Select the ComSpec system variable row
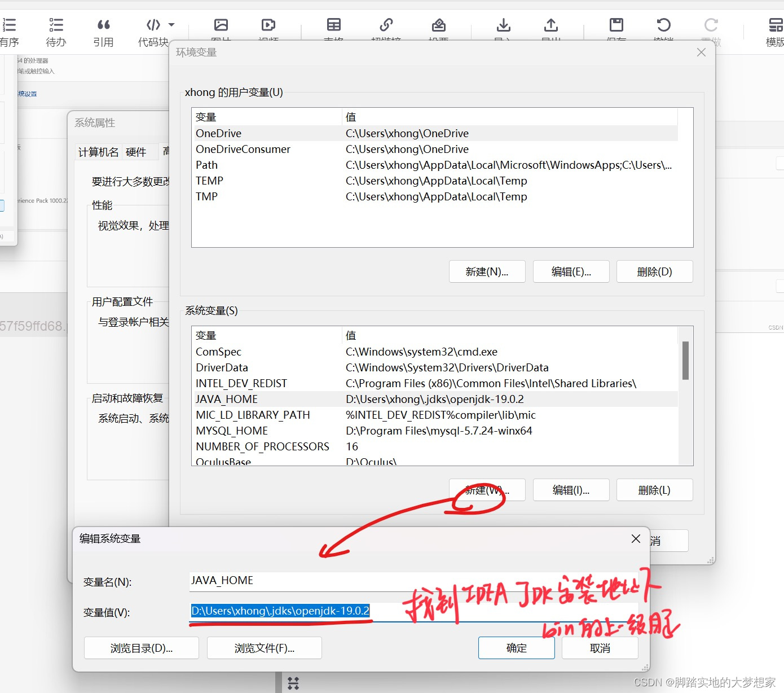 434,352
